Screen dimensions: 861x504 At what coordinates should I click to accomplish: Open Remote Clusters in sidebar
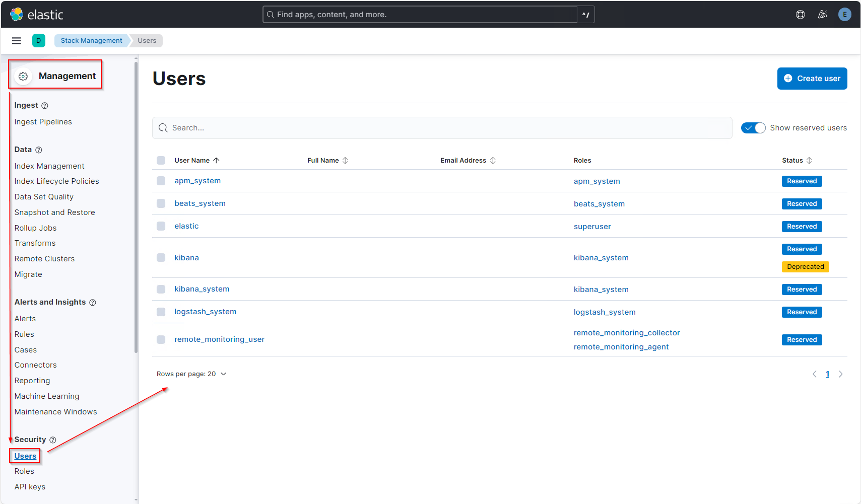pyautogui.click(x=45, y=259)
